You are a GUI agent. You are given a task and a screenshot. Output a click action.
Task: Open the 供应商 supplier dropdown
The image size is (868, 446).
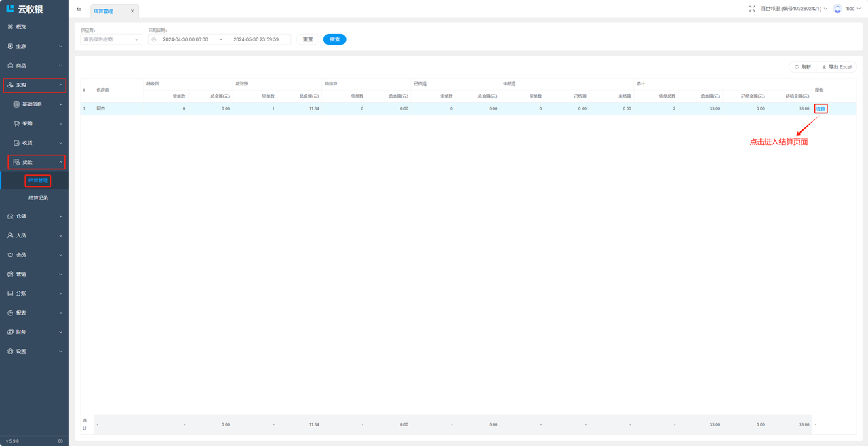pos(111,39)
